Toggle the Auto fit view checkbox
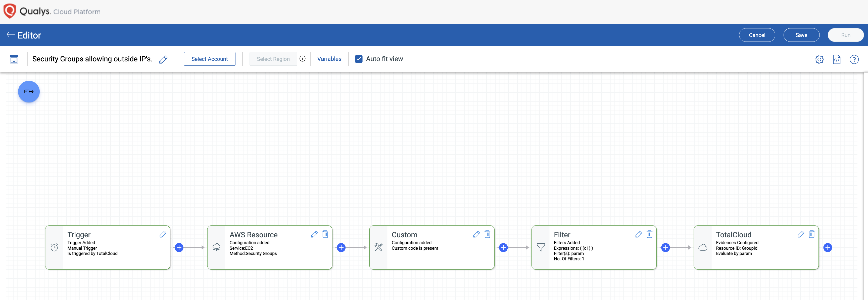This screenshot has width=868, height=300. click(x=359, y=59)
